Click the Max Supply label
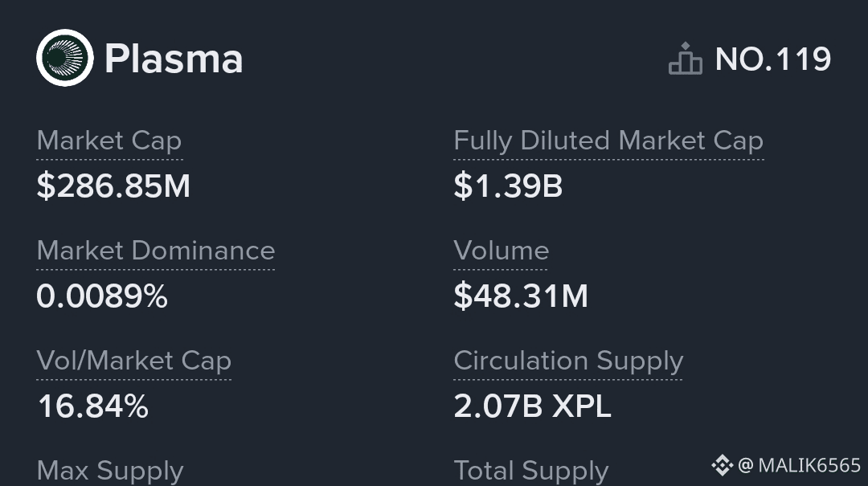Viewport: 868px width, 486px height. pos(110,471)
